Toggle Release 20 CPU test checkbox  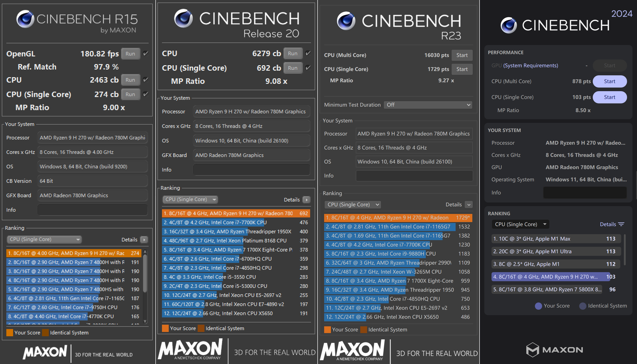coord(308,53)
